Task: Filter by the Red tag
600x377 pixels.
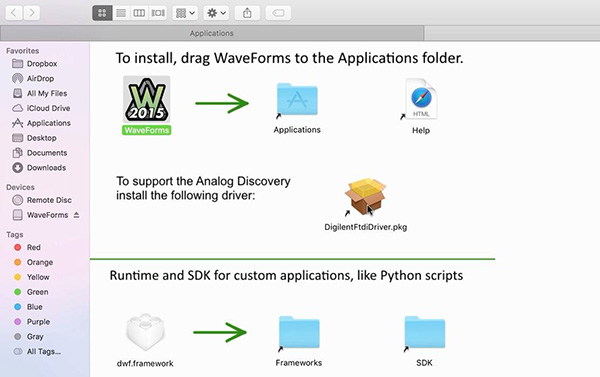Action: [33, 248]
